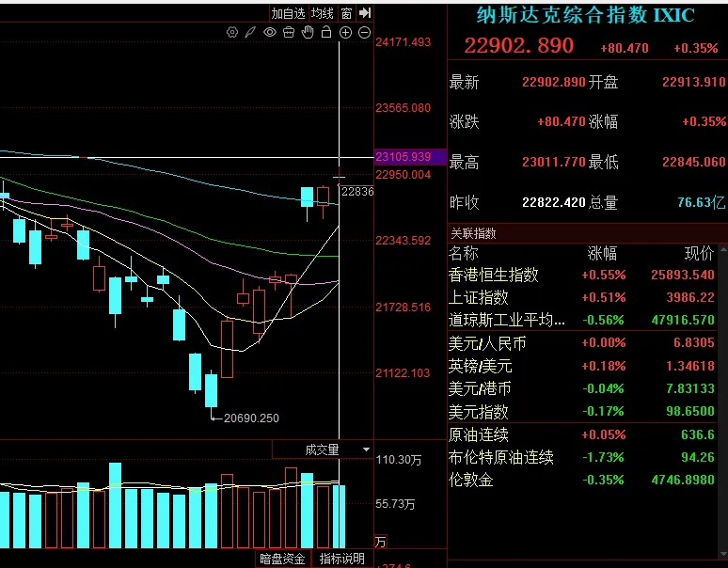Select 美元/港币 row
728x568 pixels.
(x=582, y=388)
